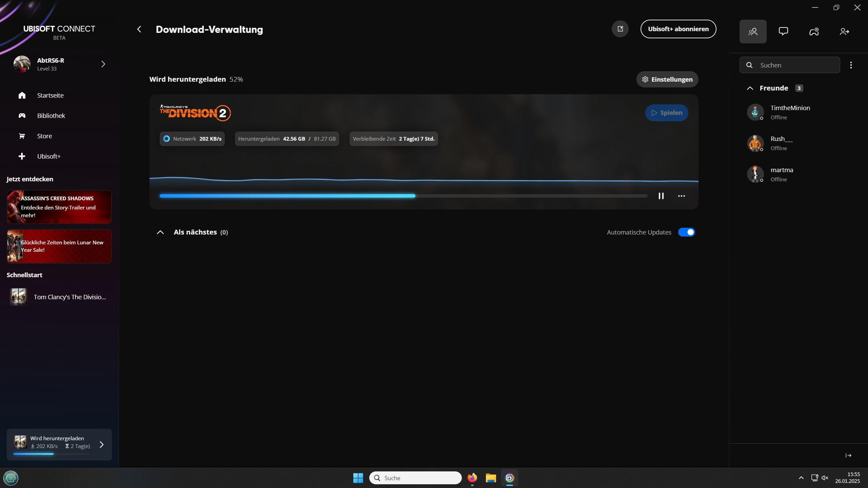
Task: Open the weather widget icon on taskbar
Action: 11,478
